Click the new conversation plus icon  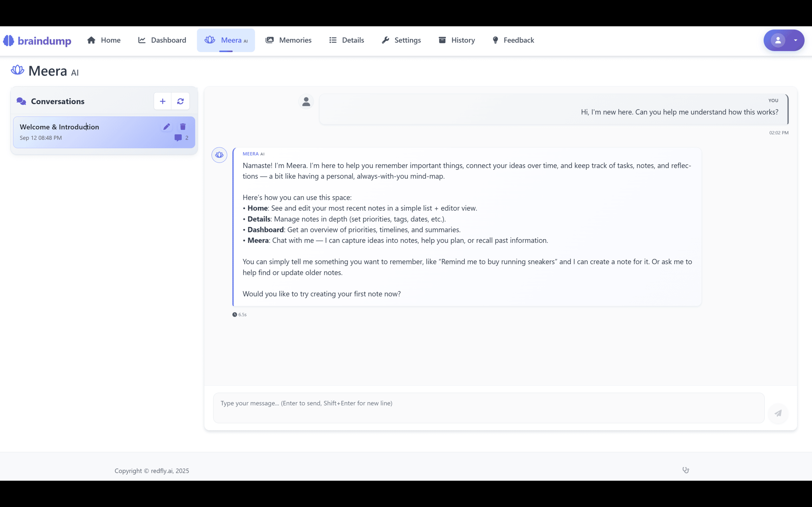(x=162, y=101)
